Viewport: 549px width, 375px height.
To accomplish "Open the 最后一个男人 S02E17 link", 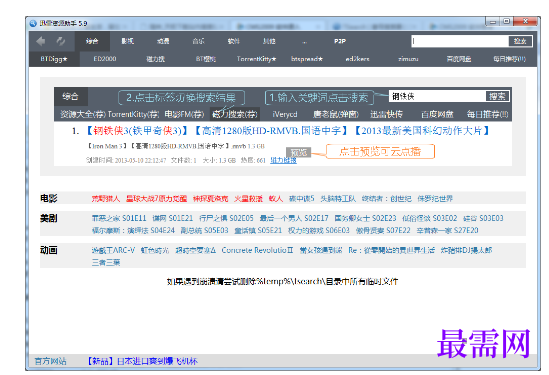I will click(x=294, y=218).
